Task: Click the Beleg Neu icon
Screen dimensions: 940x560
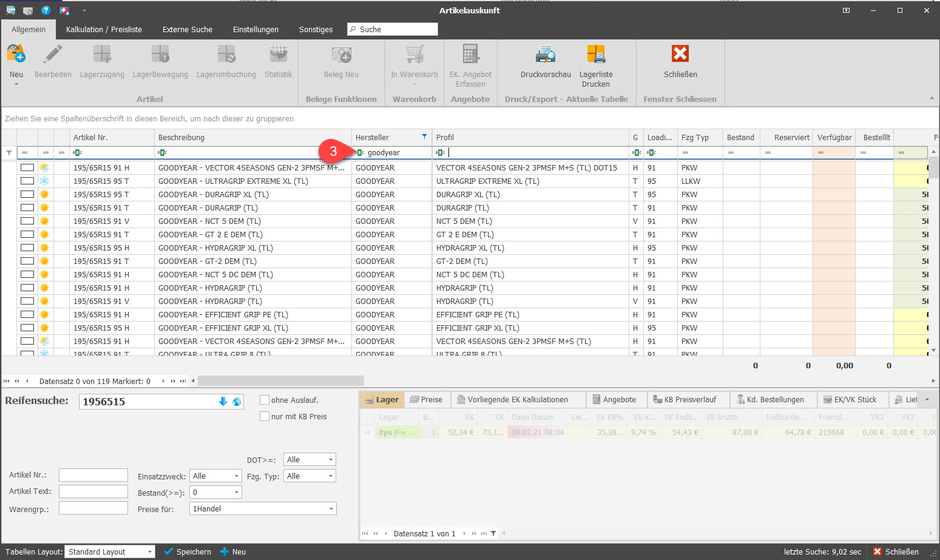Action: click(x=342, y=55)
